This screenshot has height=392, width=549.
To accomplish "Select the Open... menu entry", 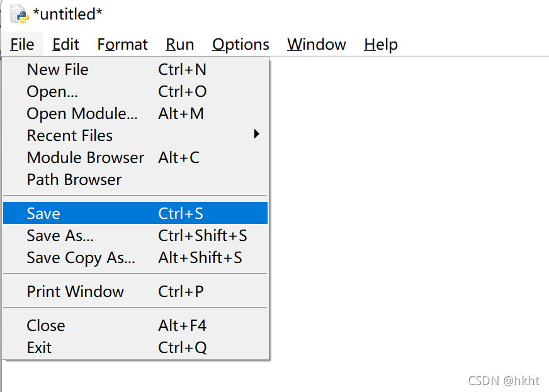I will (52, 92).
